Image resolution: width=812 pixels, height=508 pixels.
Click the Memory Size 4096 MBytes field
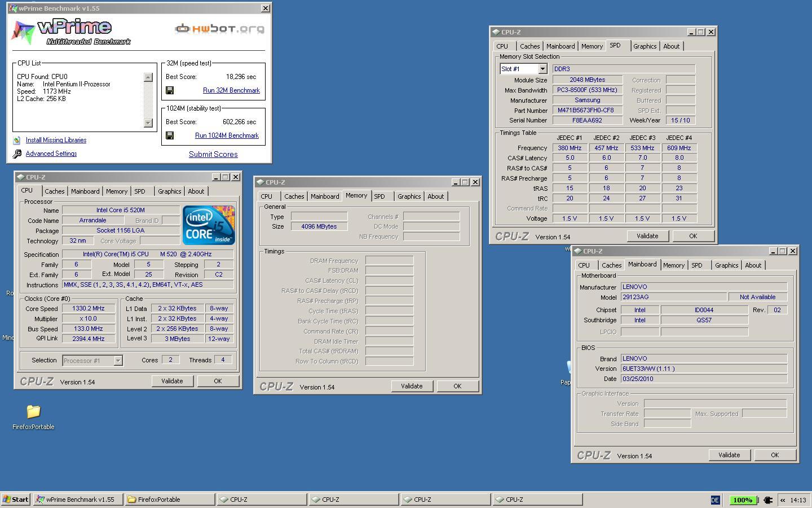pos(319,226)
